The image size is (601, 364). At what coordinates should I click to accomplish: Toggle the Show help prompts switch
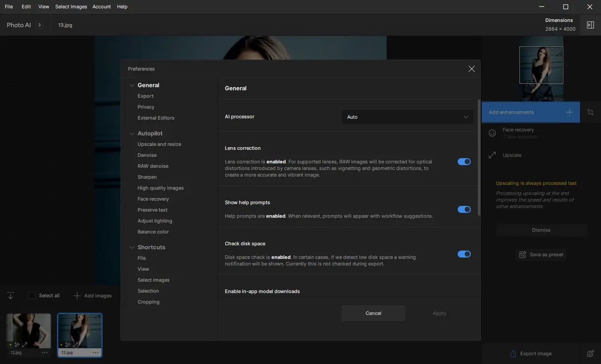click(x=464, y=209)
